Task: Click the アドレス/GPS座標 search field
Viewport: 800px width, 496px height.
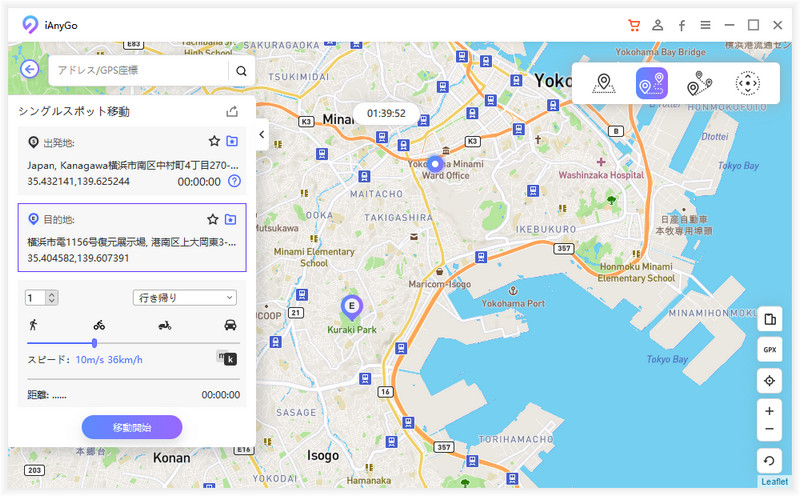Action: (x=138, y=70)
